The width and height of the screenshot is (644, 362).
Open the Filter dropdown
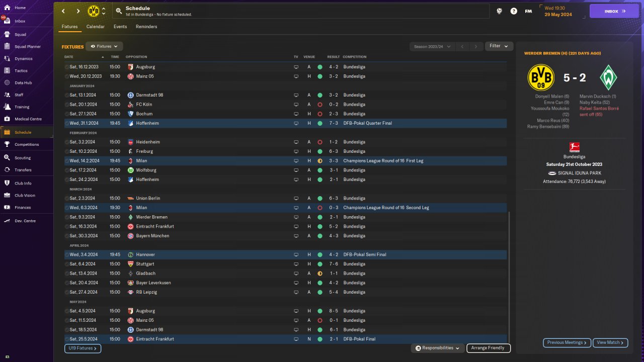[x=499, y=46]
